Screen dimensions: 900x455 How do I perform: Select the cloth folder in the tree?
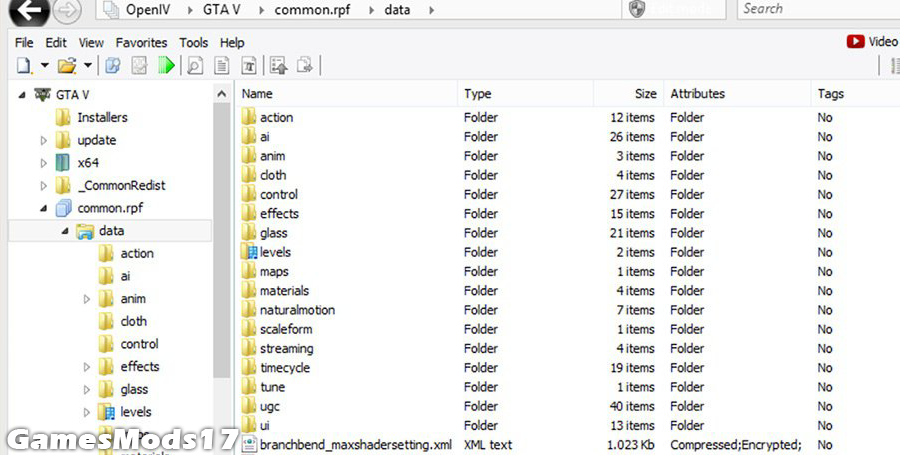pyautogui.click(x=134, y=321)
